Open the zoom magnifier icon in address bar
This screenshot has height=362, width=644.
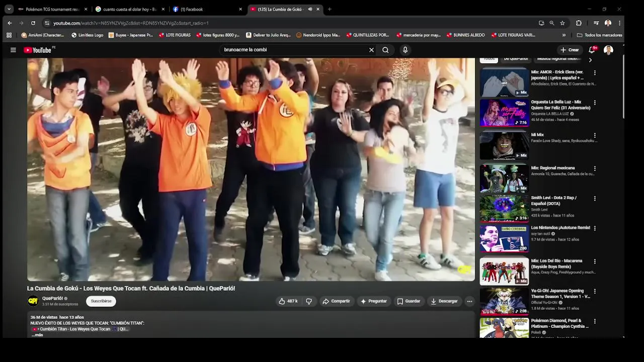[552, 23]
